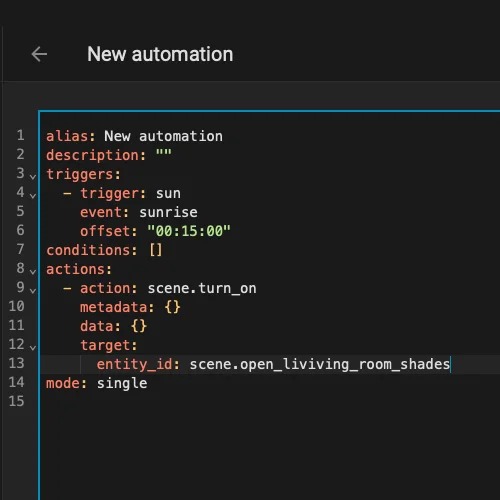Click the mode value 'single'
500x500 pixels.
click(122, 384)
